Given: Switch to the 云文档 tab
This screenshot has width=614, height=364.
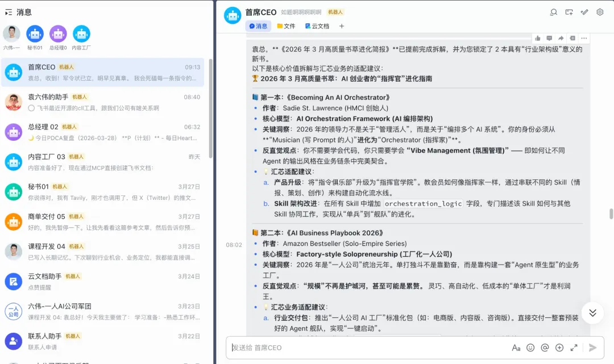Looking at the screenshot, I should tap(317, 26).
